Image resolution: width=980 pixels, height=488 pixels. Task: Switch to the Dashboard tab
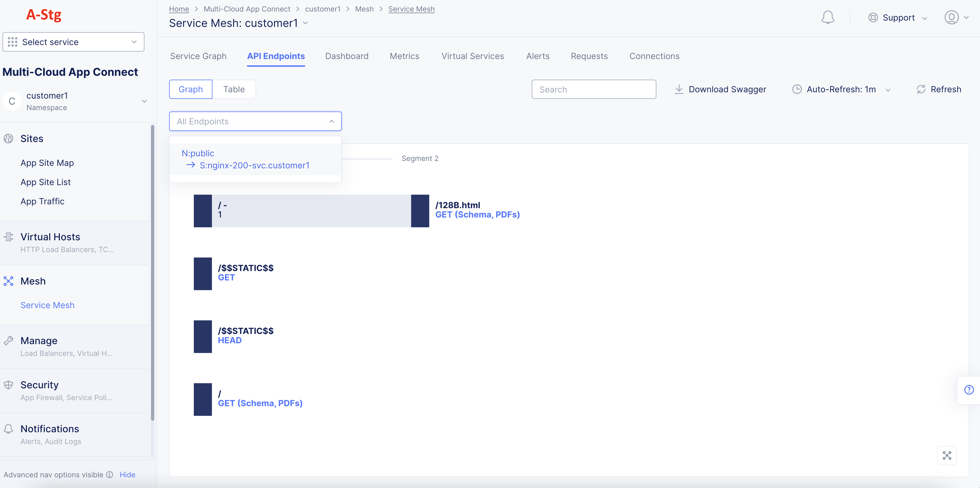click(347, 56)
